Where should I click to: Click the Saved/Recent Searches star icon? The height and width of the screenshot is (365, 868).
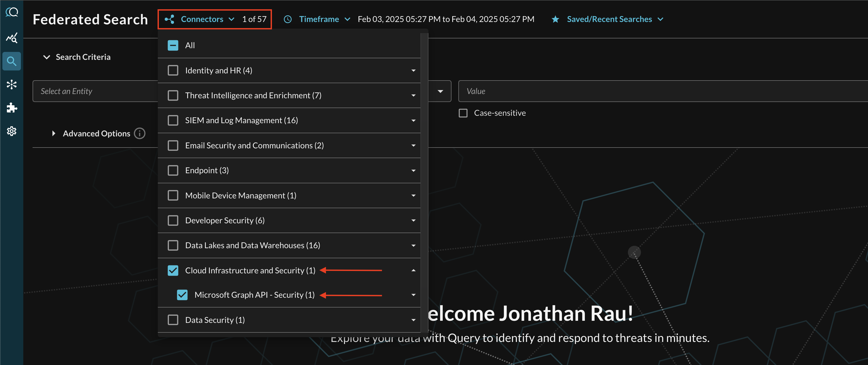[x=555, y=19]
